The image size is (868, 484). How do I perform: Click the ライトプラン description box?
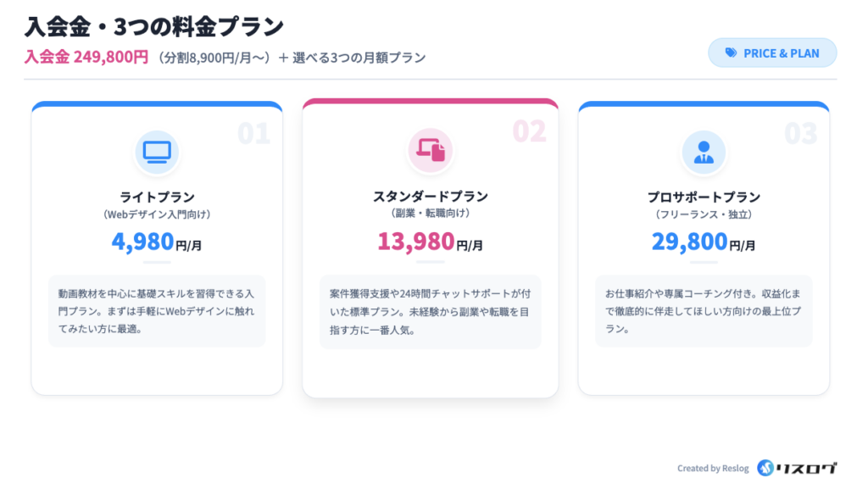[157, 310]
